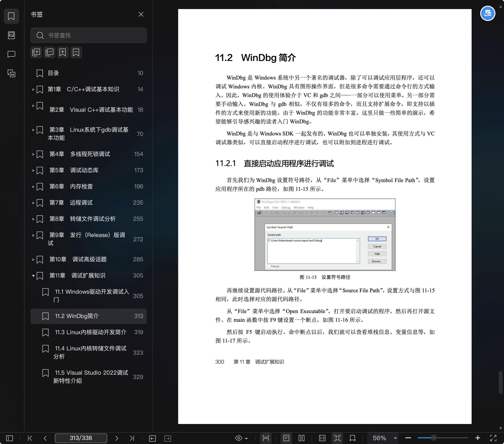Focus the bookmark search field

tap(89, 35)
